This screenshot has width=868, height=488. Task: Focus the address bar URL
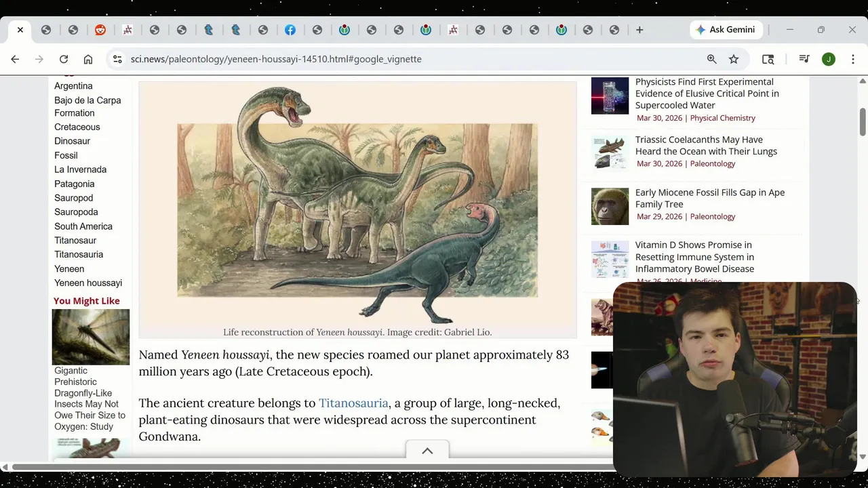coord(276,59)
